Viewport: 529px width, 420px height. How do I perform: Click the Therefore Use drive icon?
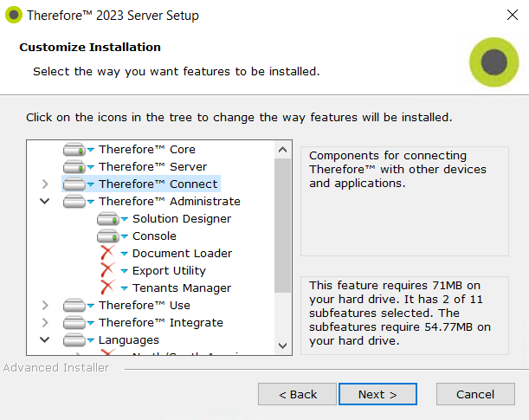click(x=74, y=306)
